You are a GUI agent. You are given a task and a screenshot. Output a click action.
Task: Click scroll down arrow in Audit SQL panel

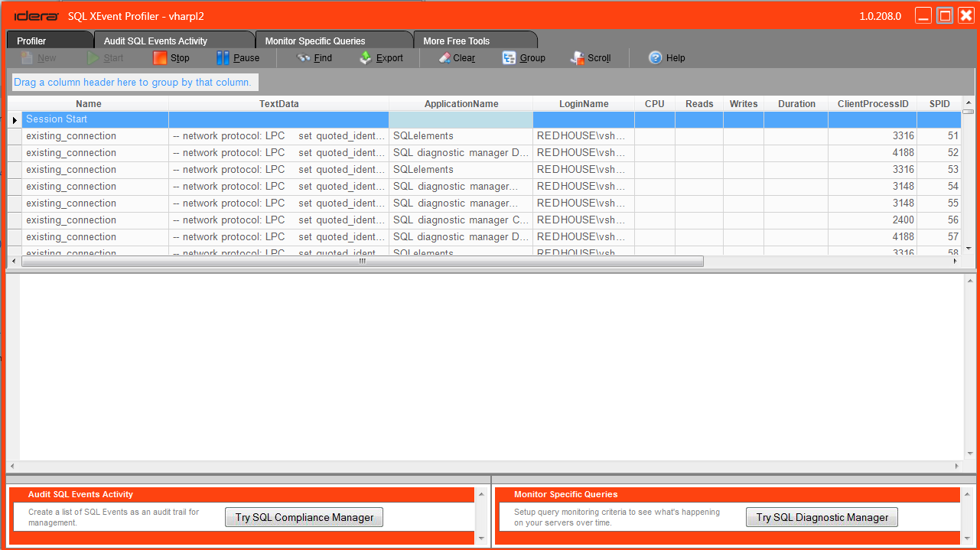(481, 539)
